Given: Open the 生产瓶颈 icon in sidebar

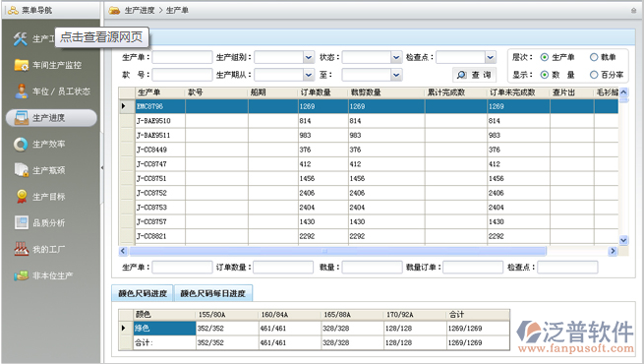Looking at the screenshot, I should point(21,170).
